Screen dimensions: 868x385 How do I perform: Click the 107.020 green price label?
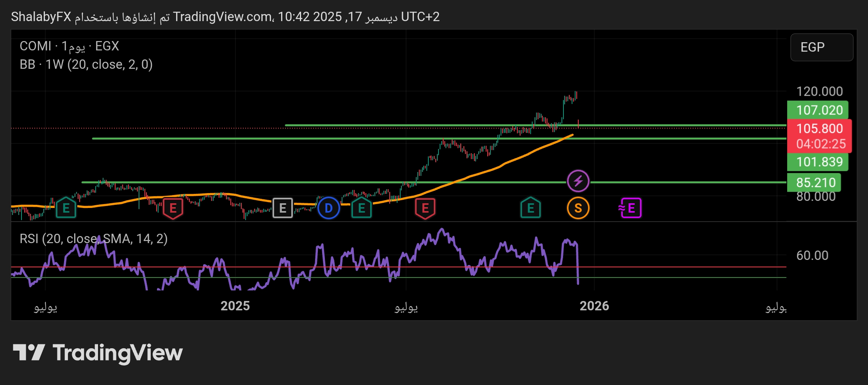[x=819, y=110]
